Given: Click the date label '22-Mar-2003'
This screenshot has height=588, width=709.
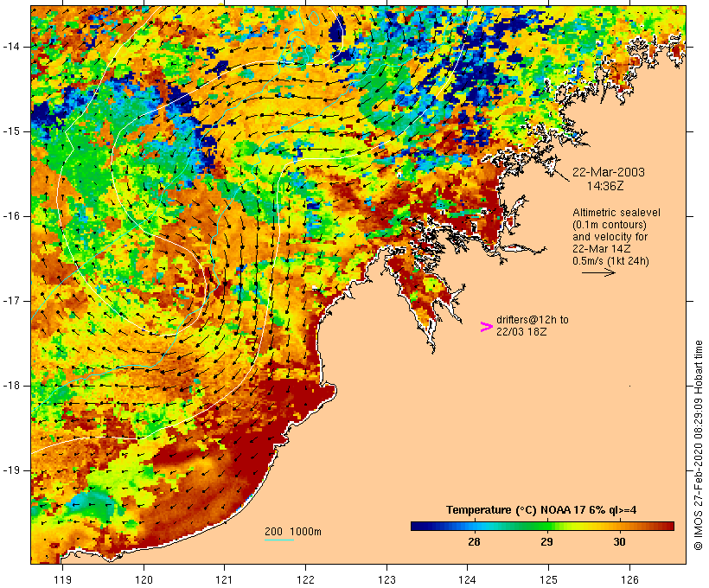Looking at the screenshot, I should click(x=608, y=172).
